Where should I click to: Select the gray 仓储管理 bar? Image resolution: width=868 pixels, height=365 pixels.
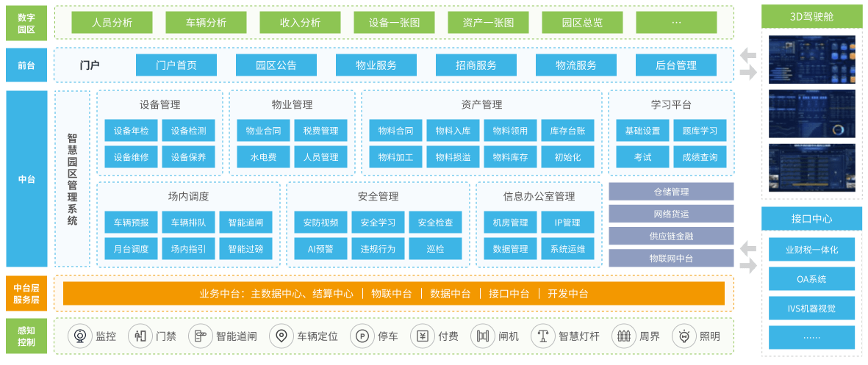click(671, 192)
